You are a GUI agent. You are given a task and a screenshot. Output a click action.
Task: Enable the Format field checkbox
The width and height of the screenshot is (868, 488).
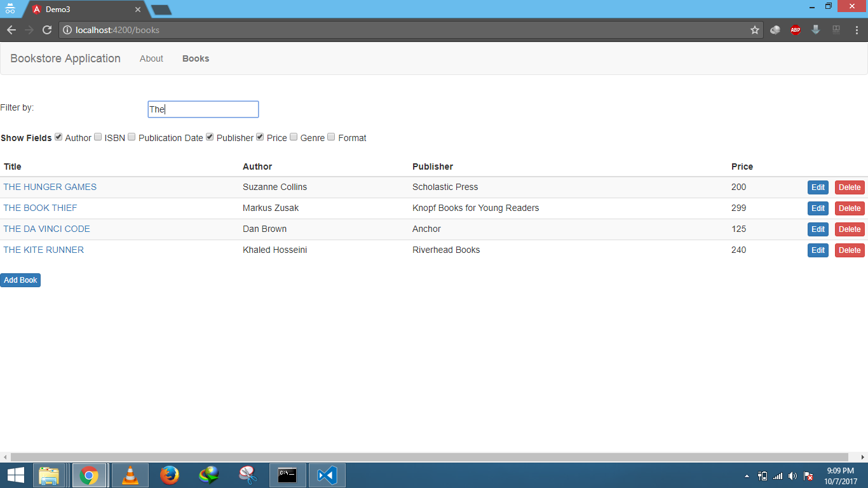click(331, 137)
